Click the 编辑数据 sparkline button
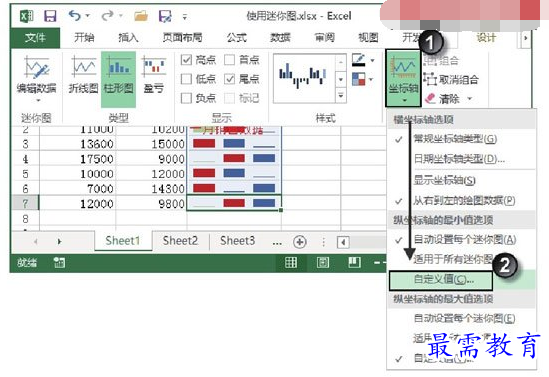Screen dimensions: 549x377 tap(36, 79)
